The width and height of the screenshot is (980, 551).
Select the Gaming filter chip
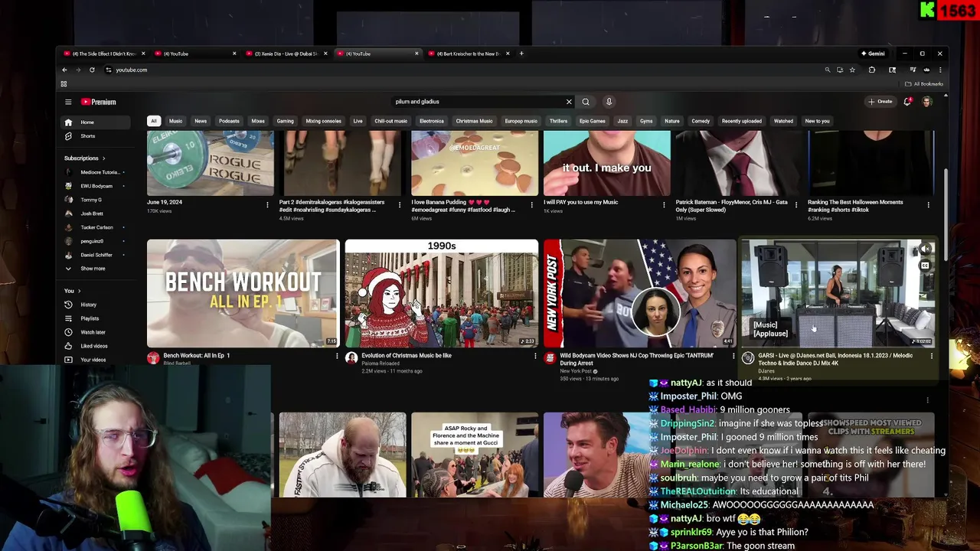pyautogui.click(x=285, y=121)
